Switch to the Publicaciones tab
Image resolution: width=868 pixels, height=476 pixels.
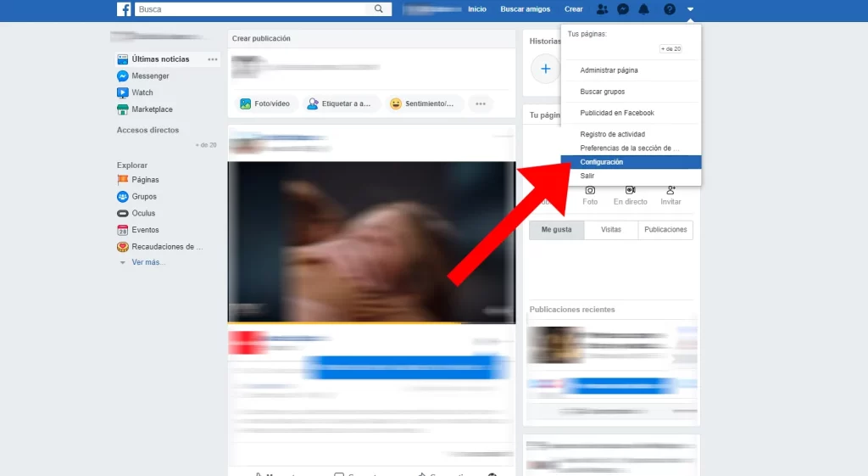point(665,230)
